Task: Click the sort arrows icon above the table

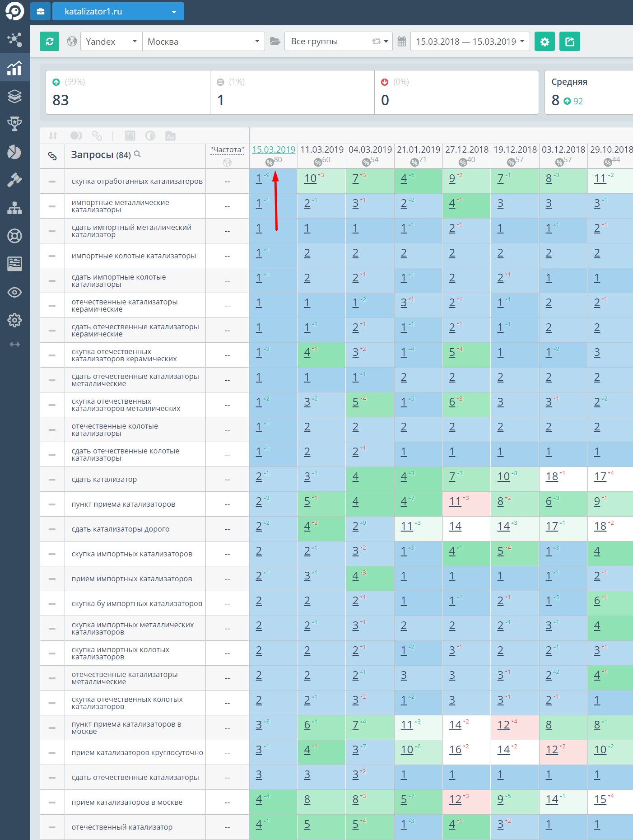Action: (x=53, y=135)
